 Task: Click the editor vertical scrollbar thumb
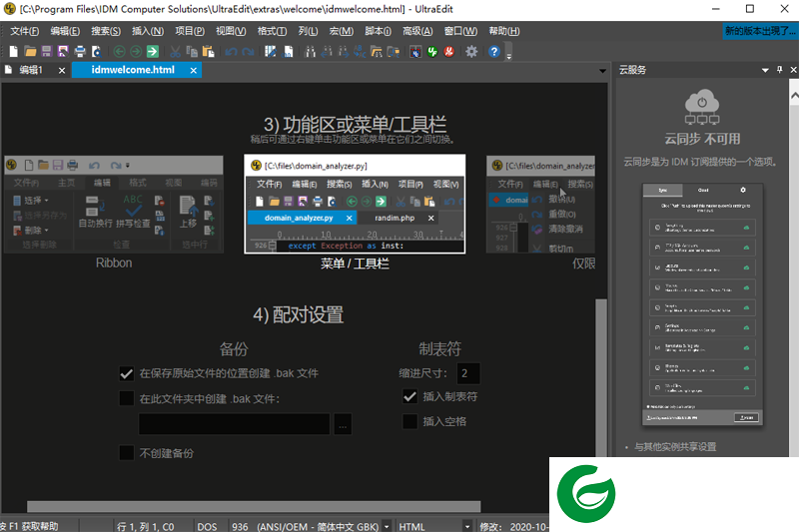(601, 377)
